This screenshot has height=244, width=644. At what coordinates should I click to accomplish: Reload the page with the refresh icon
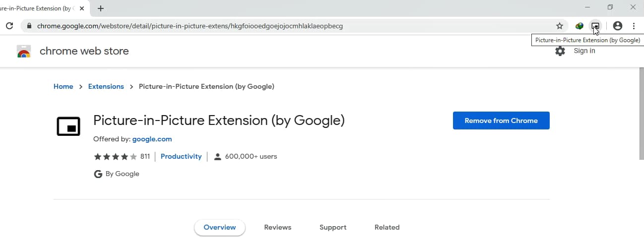pyautogui.click(x=9, y=26)
